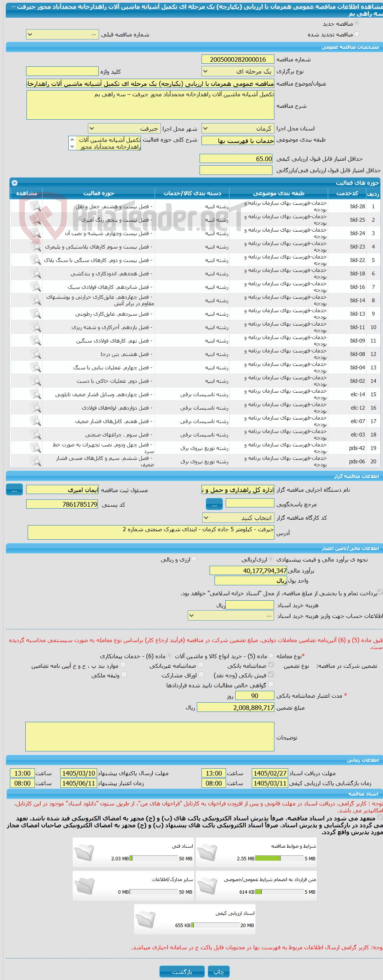This screenshot has height=980, width=383.
Task: Toggle the وثیقه ملکی checkbox
Action: click(124, 674)
